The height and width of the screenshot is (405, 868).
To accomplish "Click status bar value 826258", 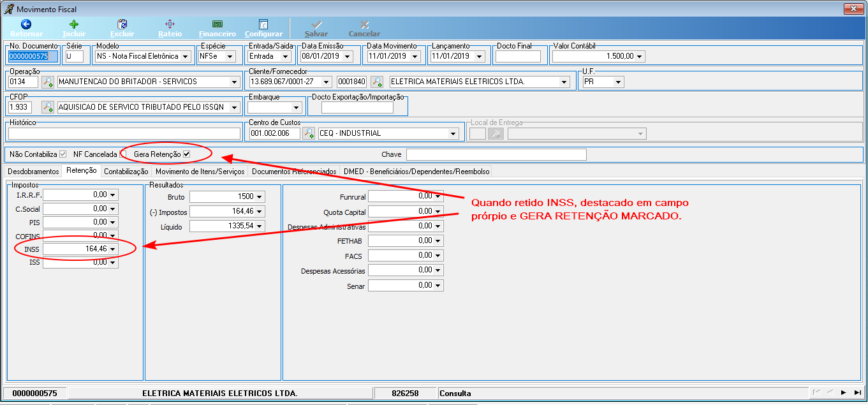I will [x=405, y=394].
